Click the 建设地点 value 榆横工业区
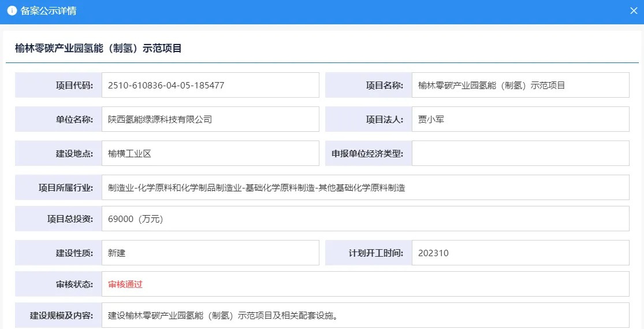 point(129,153)
